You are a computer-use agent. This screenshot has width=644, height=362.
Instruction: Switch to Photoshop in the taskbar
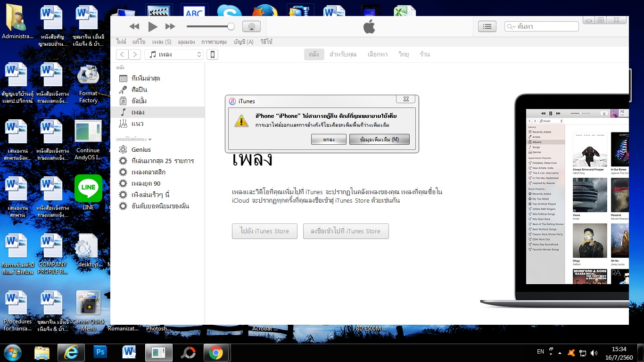pos(100,353)
